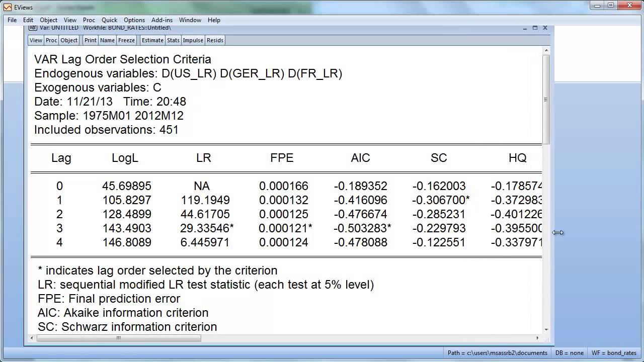Click the horizontal scrollbar right arrow

point(537,338)
